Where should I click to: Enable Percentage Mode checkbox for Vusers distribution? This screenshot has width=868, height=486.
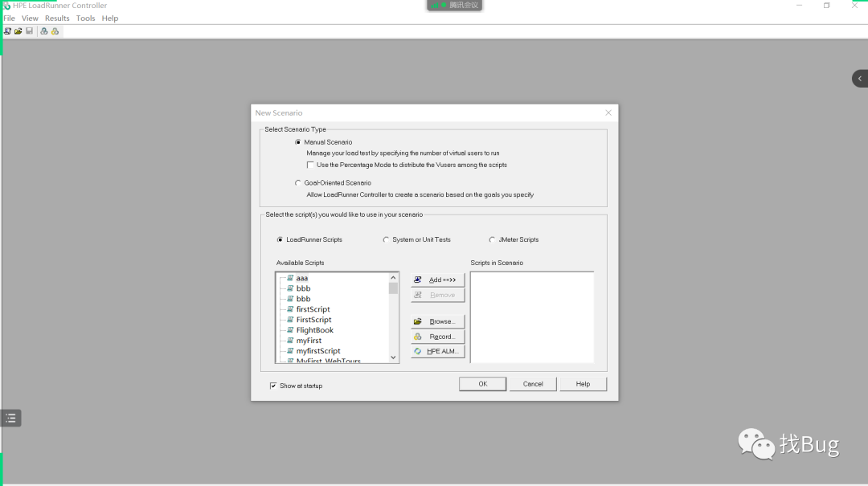click(310, 165)
